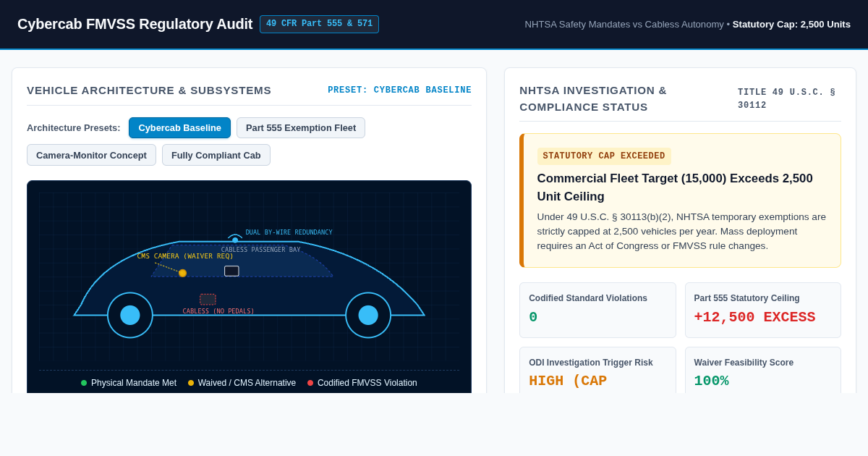This screenshot has width=868, height=456.
Task: Apply the Fully Compliant Cab preset
Action: [x=216, y=155]
